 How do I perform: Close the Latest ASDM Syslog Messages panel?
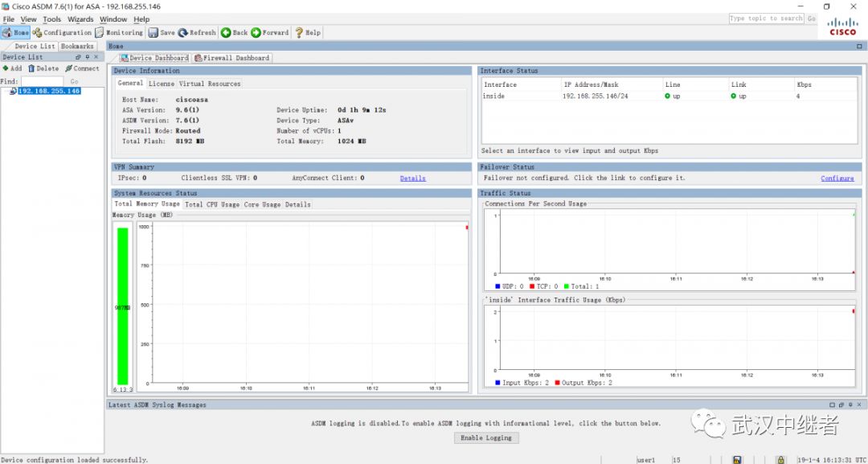858,405
